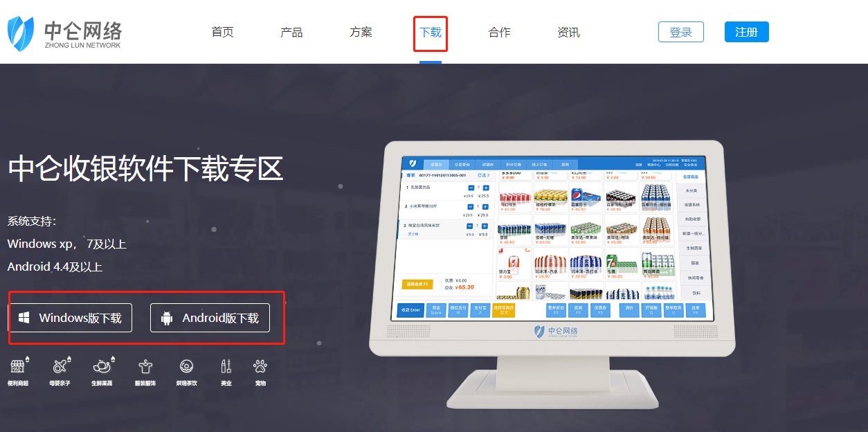The image size is (868, 432).
Task: Open the 方案 solutions menu item
Action: (x=361, y=32)
